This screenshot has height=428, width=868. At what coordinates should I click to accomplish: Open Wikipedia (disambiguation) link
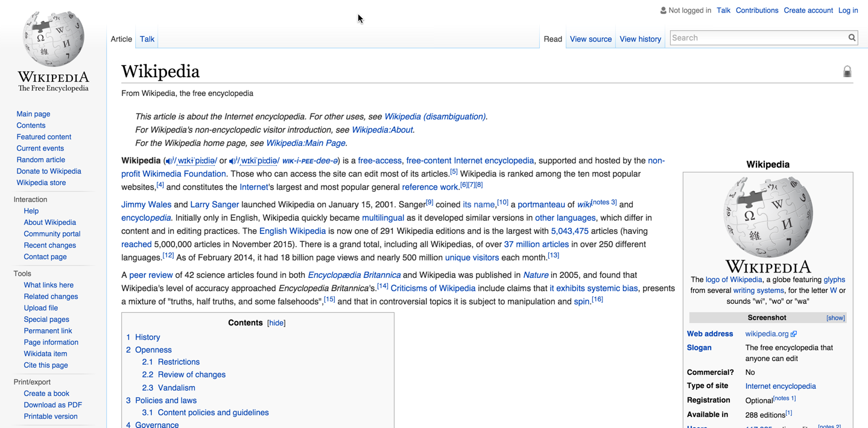(434, 117)
